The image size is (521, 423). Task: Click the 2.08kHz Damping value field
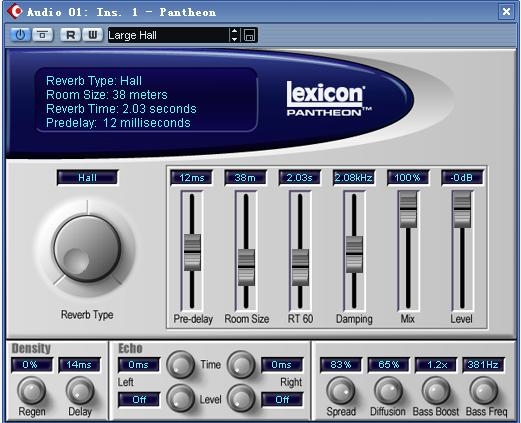click(x=354, y=177)
